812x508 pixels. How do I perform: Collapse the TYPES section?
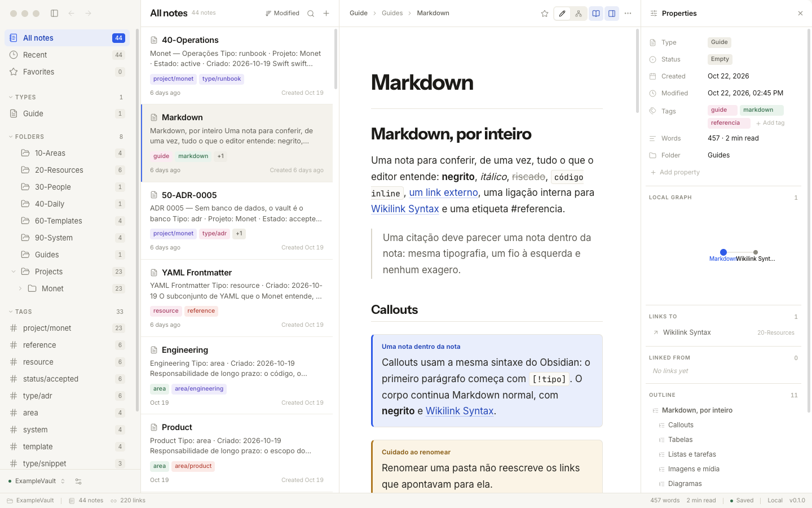(x=11, y=97)
